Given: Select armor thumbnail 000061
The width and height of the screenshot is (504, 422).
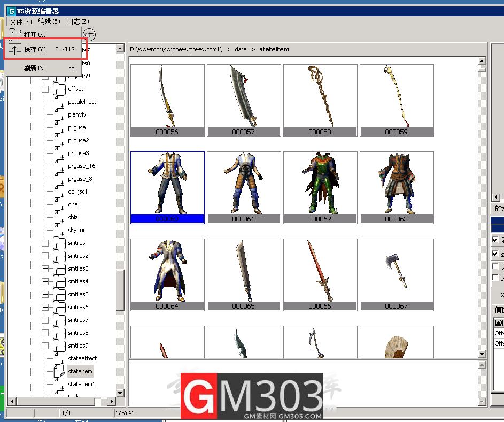Looking at the screenshot, I should coord(244,188).
